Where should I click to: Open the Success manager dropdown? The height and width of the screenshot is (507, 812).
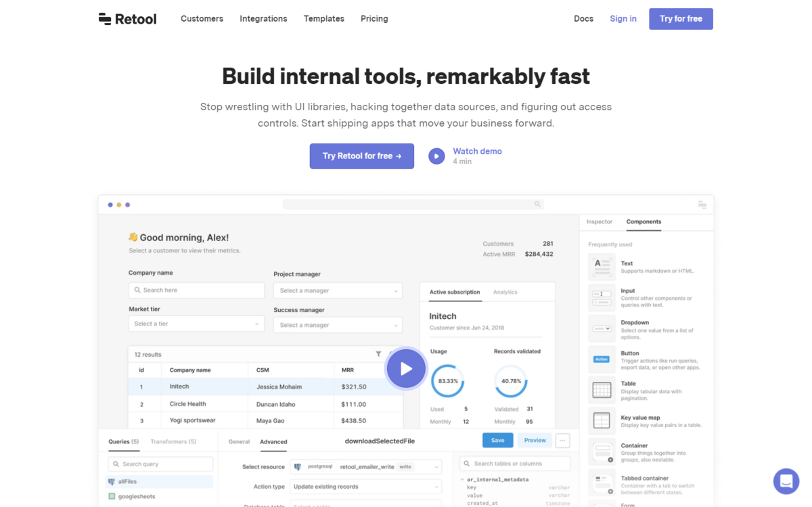point(338,325)
